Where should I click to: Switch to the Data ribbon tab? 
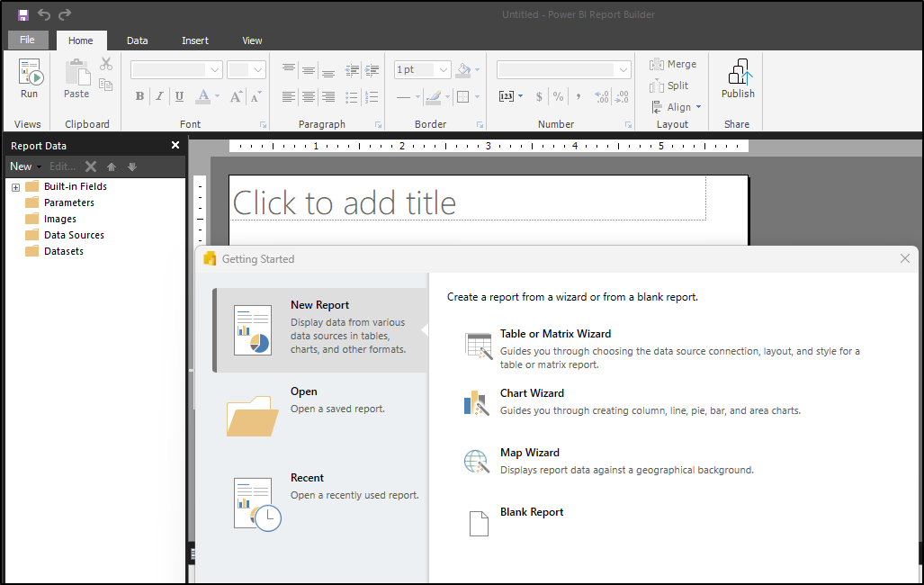coord(138,40)
